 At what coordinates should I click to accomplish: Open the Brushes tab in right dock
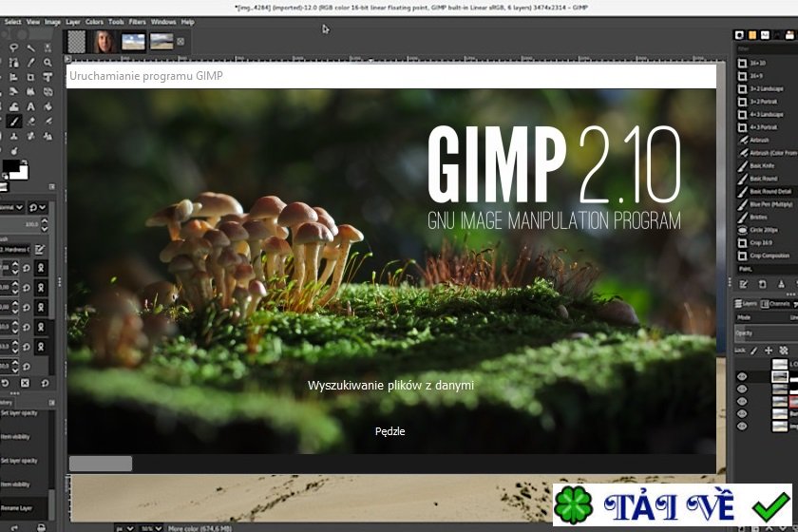tap(739, 34)
